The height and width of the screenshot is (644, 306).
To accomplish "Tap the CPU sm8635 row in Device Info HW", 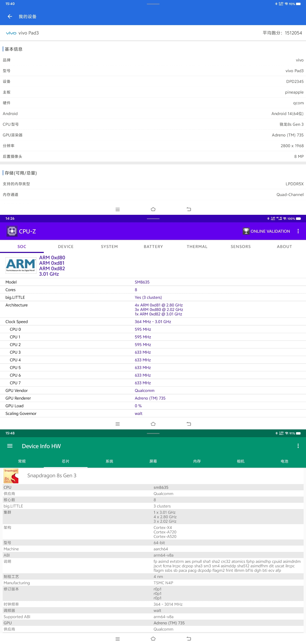I will [x=153, y=487].
